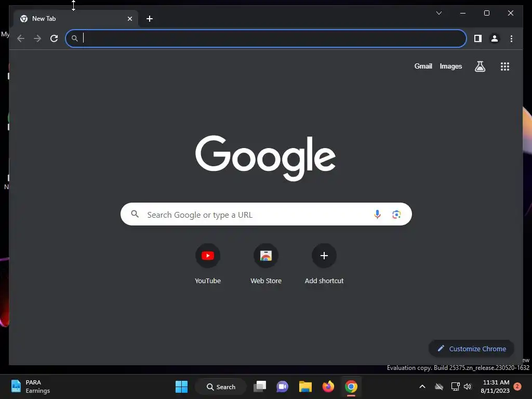Click Add shortcut button
Image resolution: width=532 pixels, height=399 pixels.
[324, 263]
